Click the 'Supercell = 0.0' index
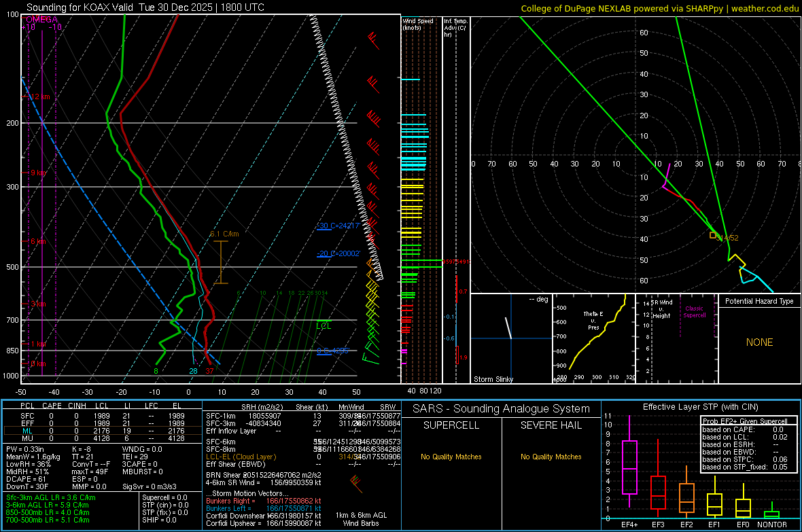Viewport: 802px width, 532px height. coord(164,497)
